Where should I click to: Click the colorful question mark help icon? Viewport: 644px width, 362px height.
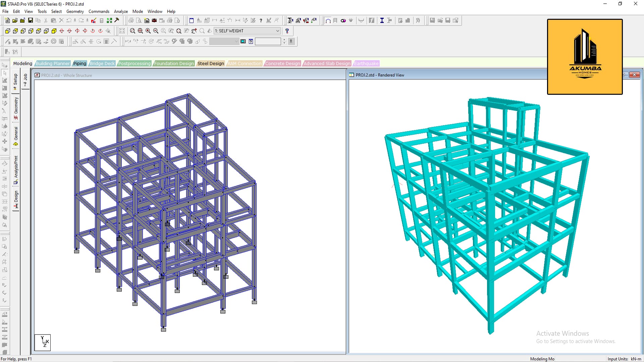287,31
